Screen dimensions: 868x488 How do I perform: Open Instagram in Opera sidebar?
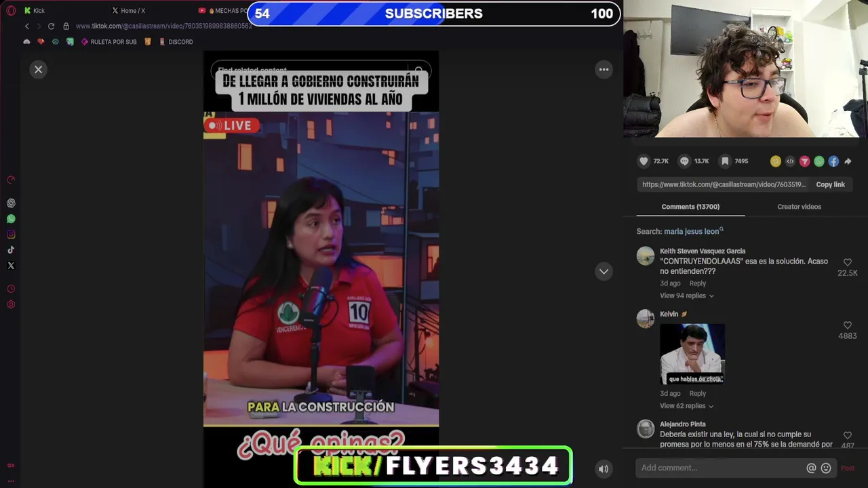[11, 235]
